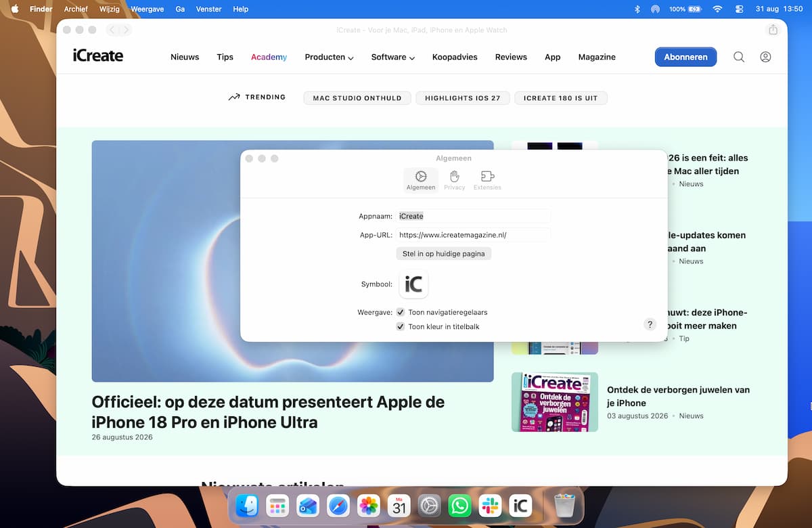Open Calendar from the Dock
This screenshot has height=528, width=812.
pyautogui.click(x=399, y=505)
